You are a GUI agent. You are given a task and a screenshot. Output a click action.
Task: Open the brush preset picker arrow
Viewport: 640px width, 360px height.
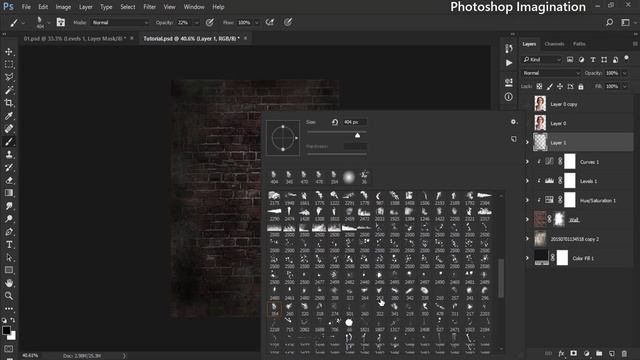point(49,22)
